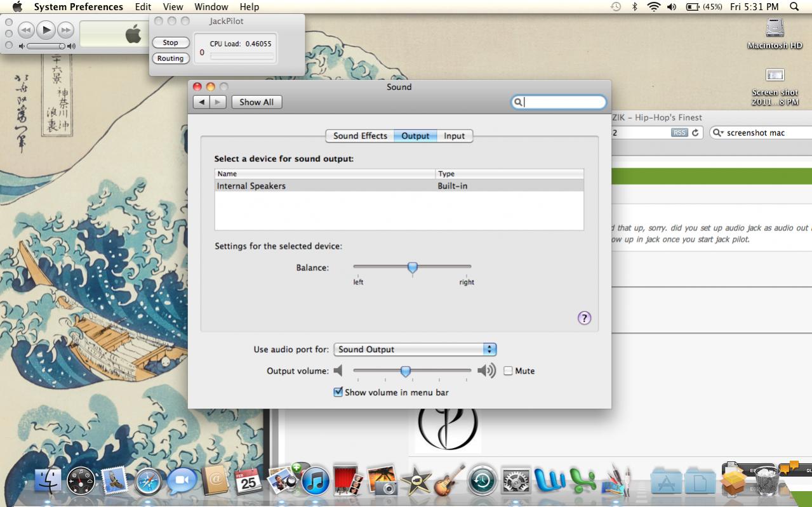Open Sound help with question mark button
Screen dimensions: 812x507
[x=584, y=318]
